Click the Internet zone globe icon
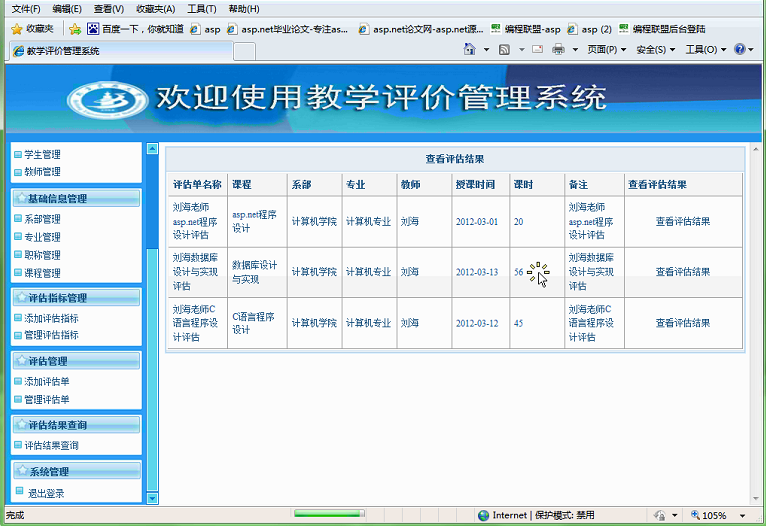 click(x=483, y=515)
